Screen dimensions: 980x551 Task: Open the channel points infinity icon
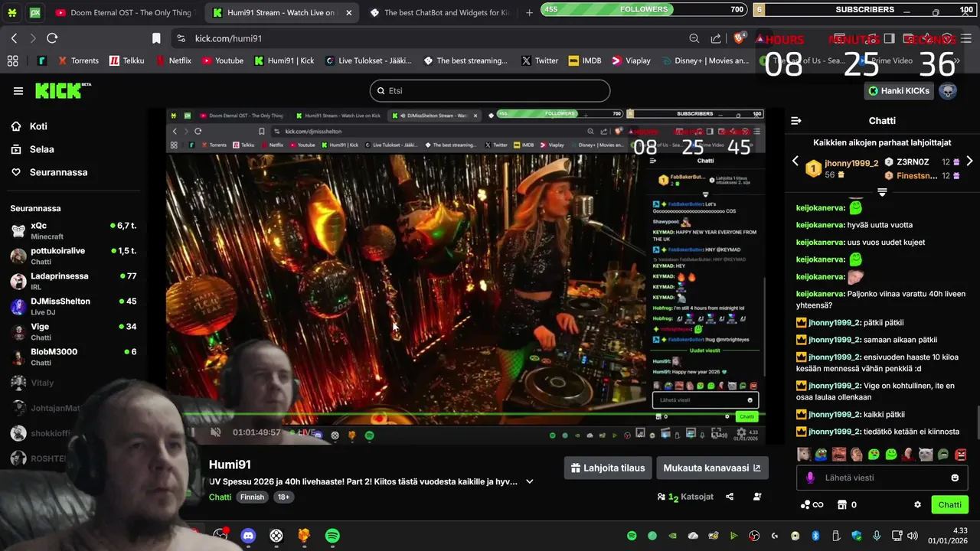(811, 505)
